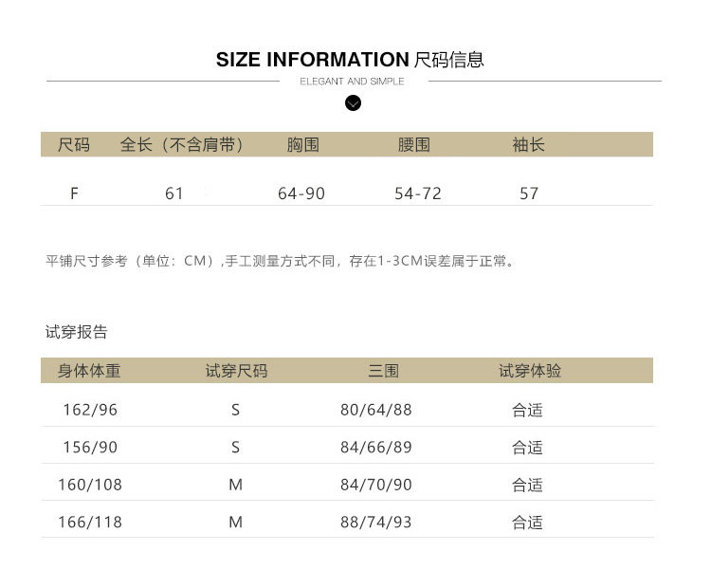The image size is (711, 588).
Task: Click the size F cell
Action: click(x=74, y=193)
